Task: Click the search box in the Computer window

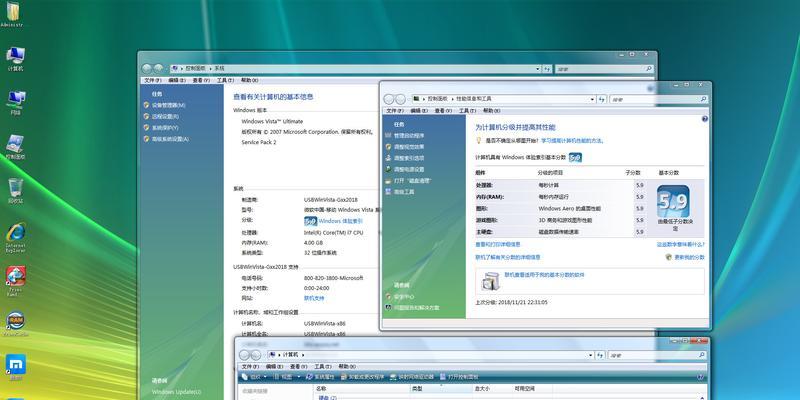Action: point(656,355)
